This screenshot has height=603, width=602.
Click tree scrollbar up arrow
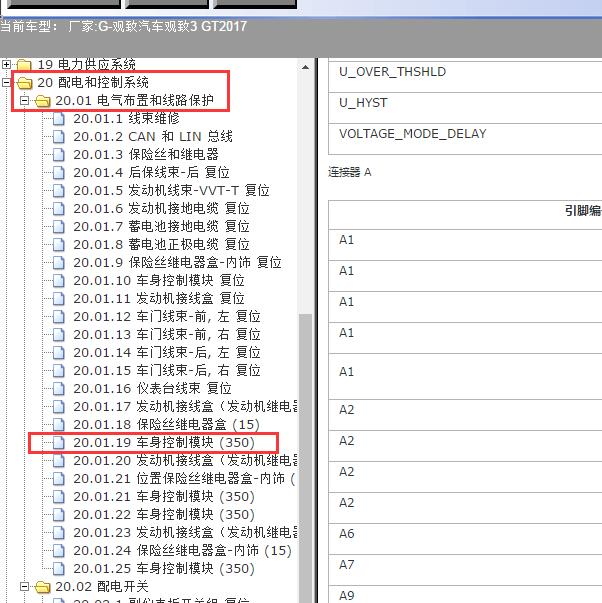305,67
